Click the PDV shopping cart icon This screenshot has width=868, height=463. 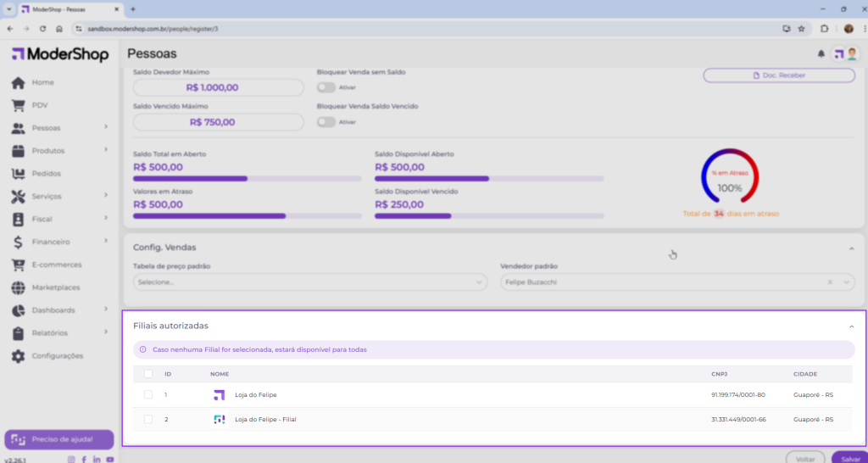point(18,105)
